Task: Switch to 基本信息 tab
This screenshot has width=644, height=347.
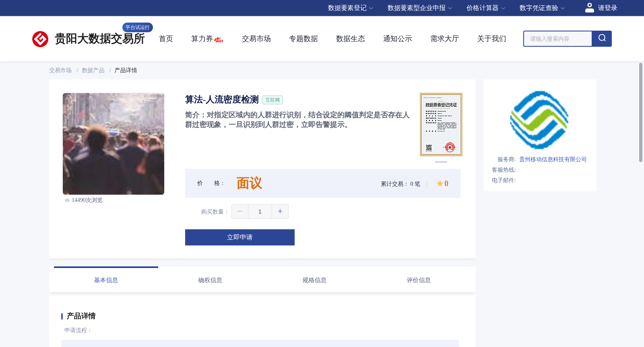Action: click(x=106, y=280)
